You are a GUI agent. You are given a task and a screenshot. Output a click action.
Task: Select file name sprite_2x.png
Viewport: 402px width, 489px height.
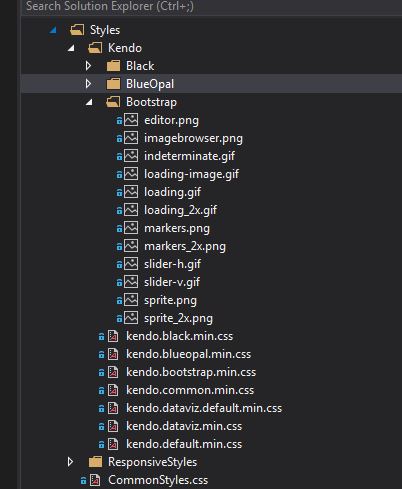(178, 318)
